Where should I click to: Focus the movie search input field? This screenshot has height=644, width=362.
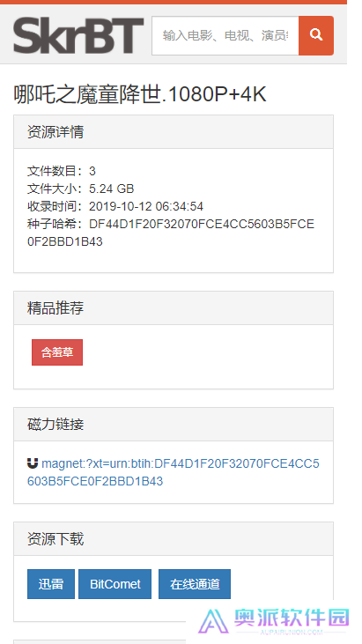tap(225, 35)
